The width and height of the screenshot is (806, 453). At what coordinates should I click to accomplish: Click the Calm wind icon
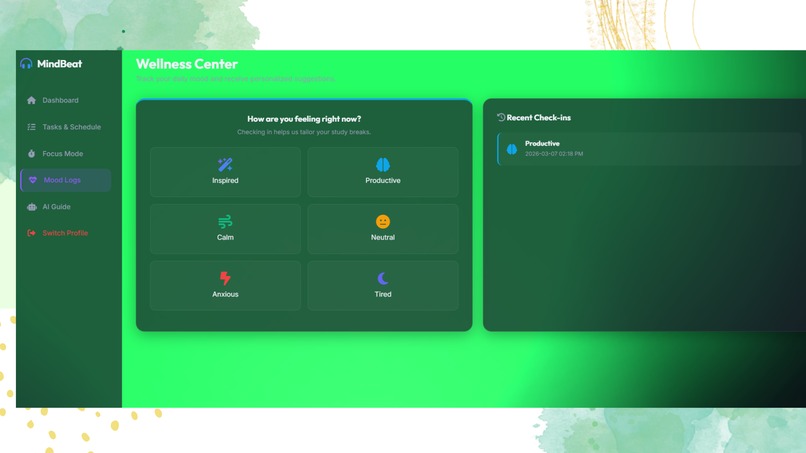click(225, 222)
